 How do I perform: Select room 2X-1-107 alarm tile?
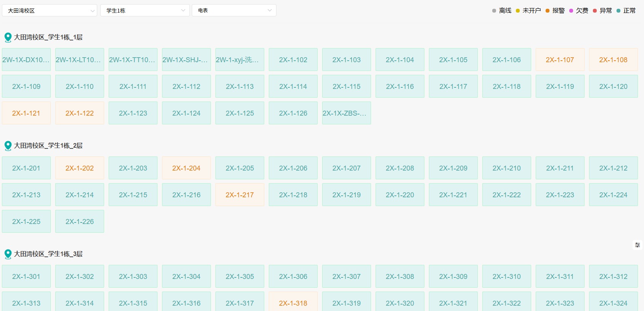click(560, 60)
